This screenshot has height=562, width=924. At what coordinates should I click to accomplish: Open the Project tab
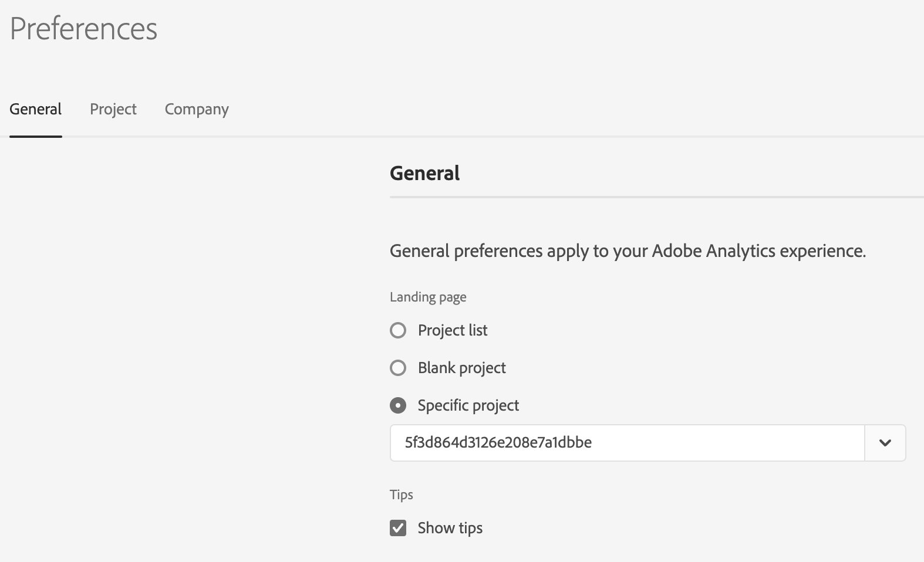click(x=113, y=109)
